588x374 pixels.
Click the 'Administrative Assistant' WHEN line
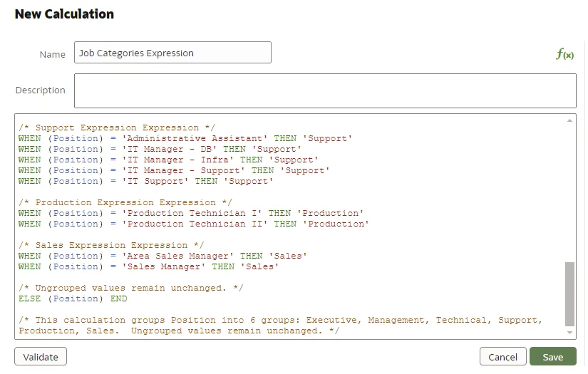click(x=185, y=138)
